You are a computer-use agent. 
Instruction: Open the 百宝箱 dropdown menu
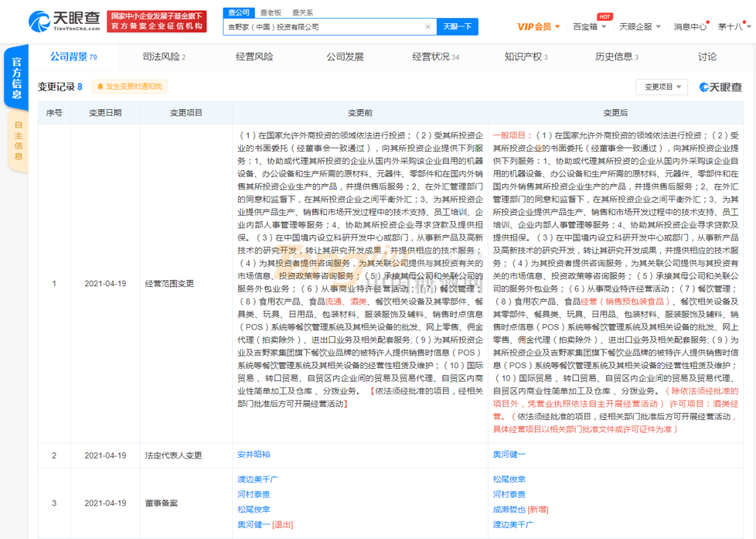click(589, 27)
